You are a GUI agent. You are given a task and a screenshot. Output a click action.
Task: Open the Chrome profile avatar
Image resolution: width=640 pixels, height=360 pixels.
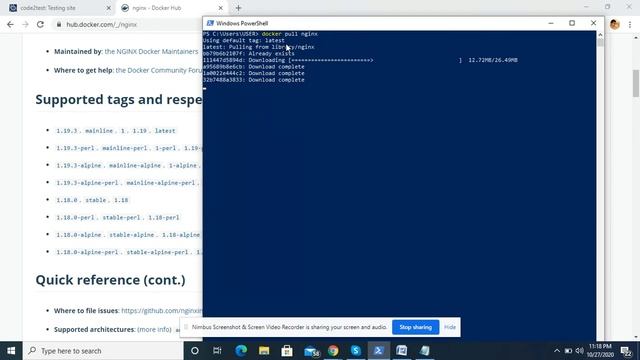[x=615, y=24]
